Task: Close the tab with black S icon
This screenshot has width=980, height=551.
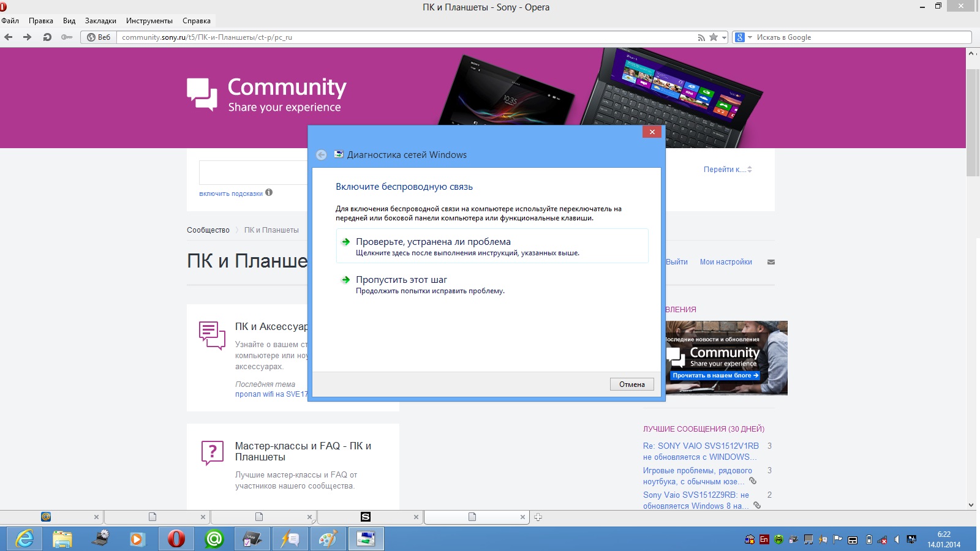Action: (416, 517)
